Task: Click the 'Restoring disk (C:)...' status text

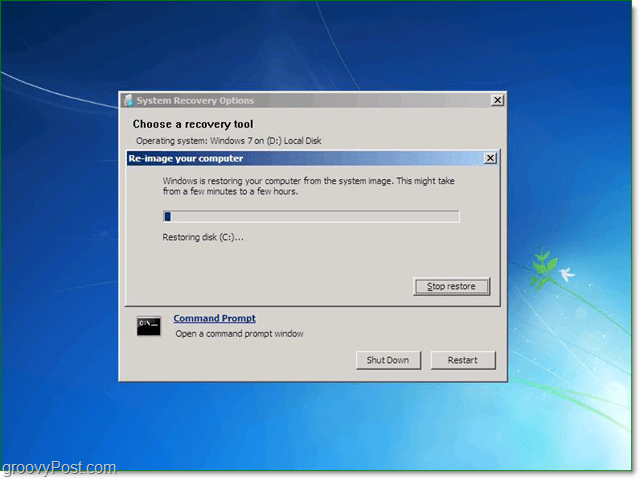Action: click(203, 237)
